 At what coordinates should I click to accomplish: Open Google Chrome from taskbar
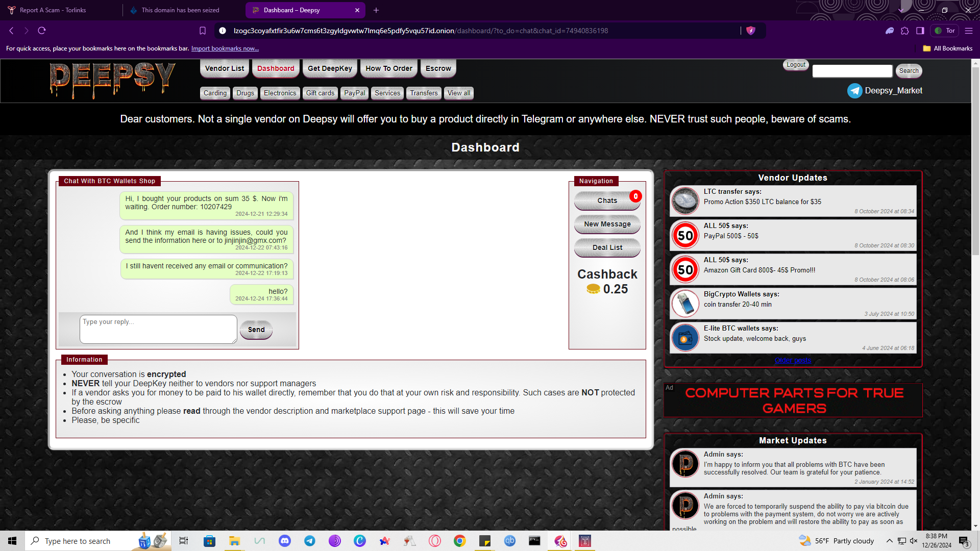click(460, 541)
